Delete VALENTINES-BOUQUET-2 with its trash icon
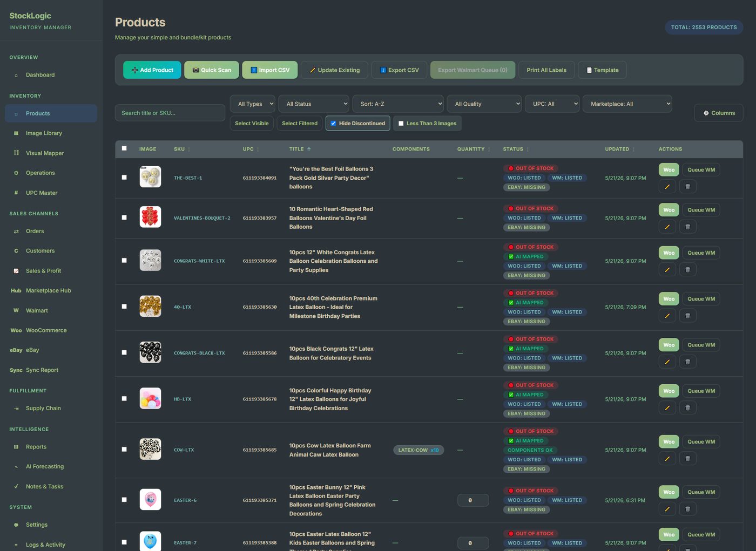This screenshot has width=756, height=551. [x=687, y=227]
